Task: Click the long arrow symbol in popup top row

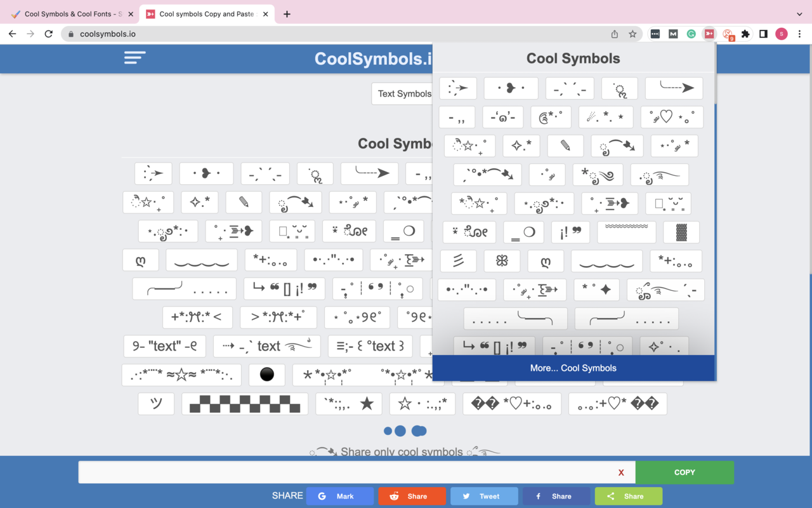Action: coord(674,88)
